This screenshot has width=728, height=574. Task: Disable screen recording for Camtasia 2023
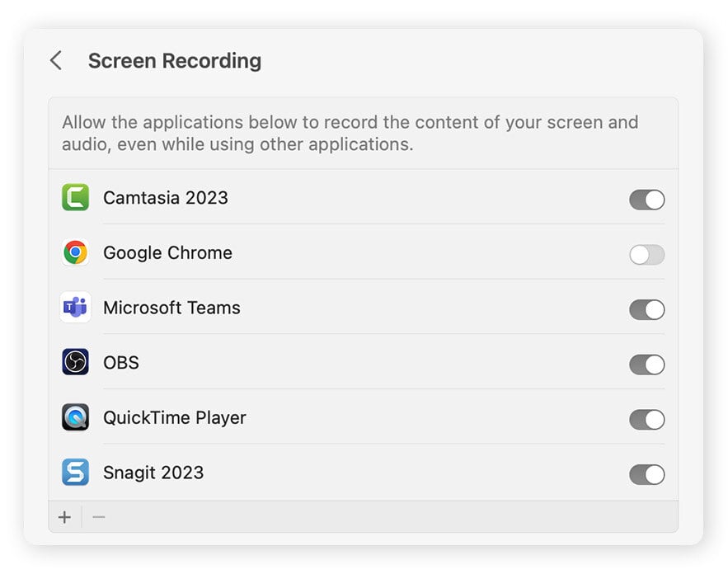click(x=646, y=200)
